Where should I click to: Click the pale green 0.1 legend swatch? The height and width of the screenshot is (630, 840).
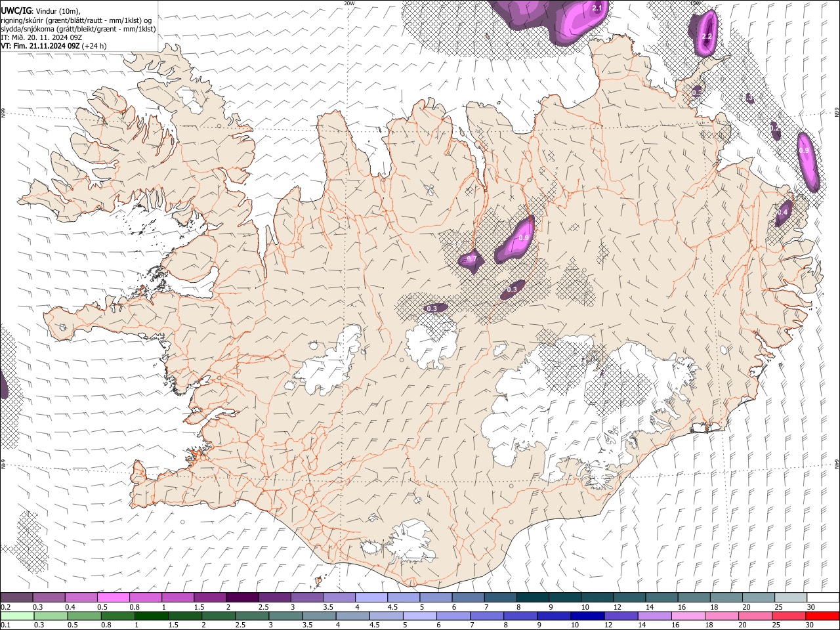[17, 616]
